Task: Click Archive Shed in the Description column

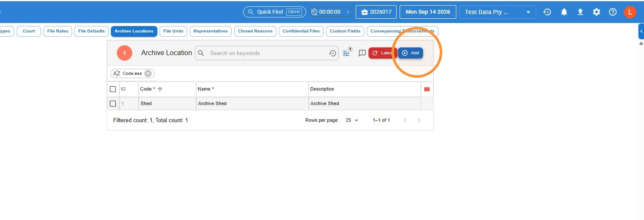Action: click(365, 103)
